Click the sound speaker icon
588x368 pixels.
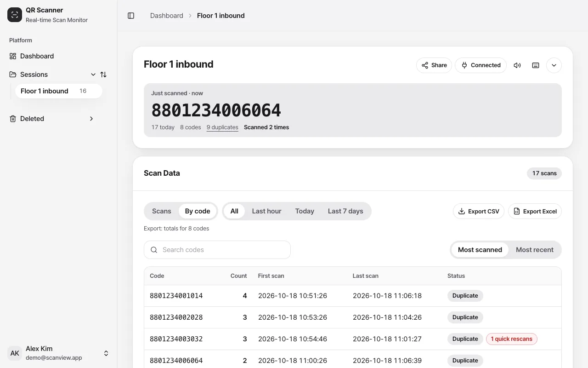coord(517,65)
